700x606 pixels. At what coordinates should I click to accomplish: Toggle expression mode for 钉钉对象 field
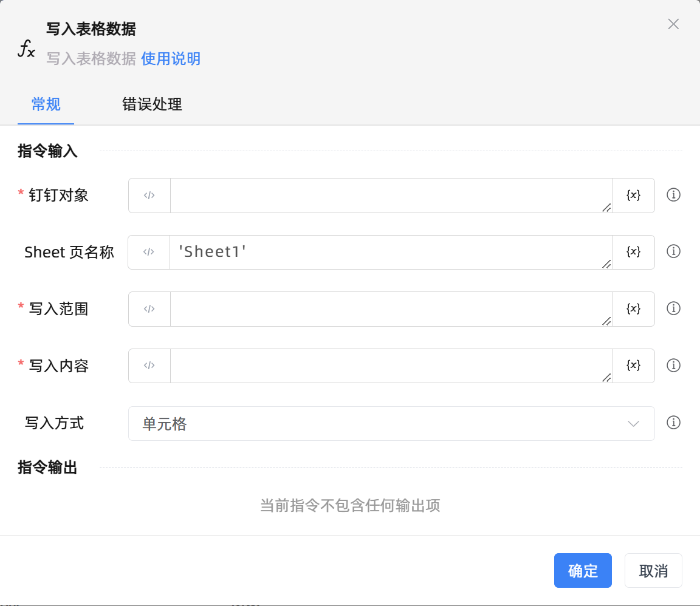click(149, 195)
